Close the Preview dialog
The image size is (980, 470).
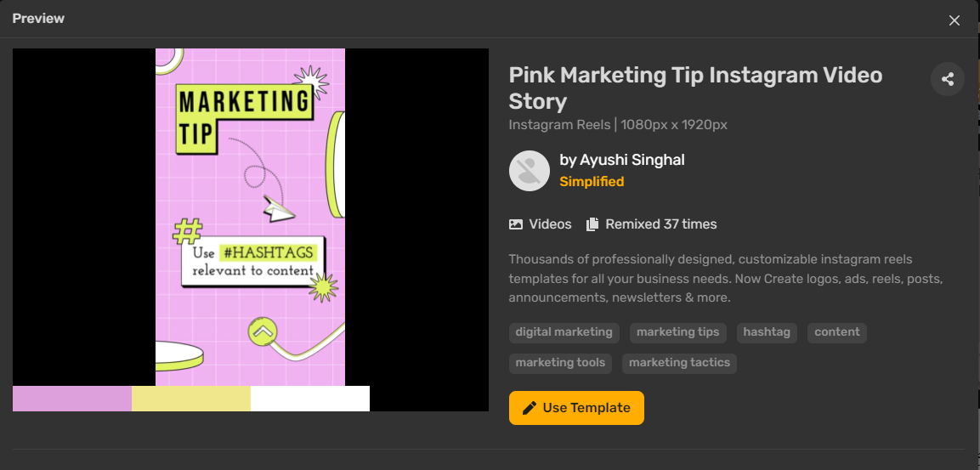coord(954,20)
